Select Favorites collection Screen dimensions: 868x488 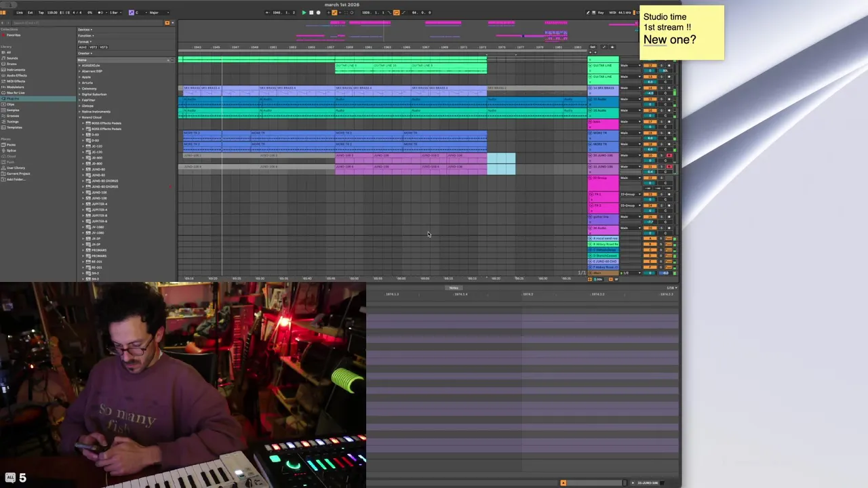pyautogui.click(x=14, y=35)
